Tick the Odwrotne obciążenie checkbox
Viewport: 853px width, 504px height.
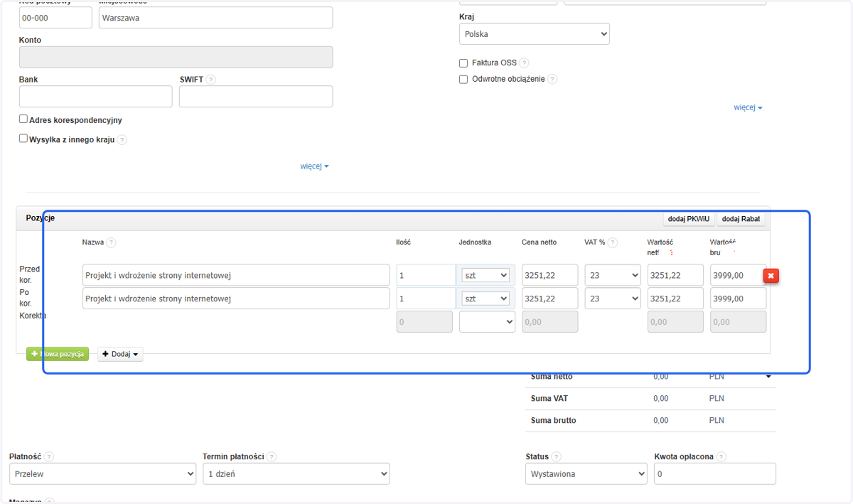pos(463,79)
